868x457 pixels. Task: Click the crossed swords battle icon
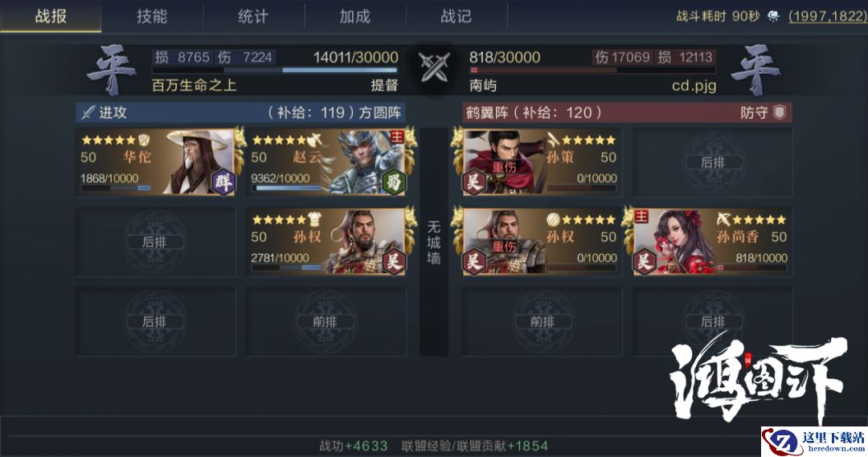click(x=434, y=67)
